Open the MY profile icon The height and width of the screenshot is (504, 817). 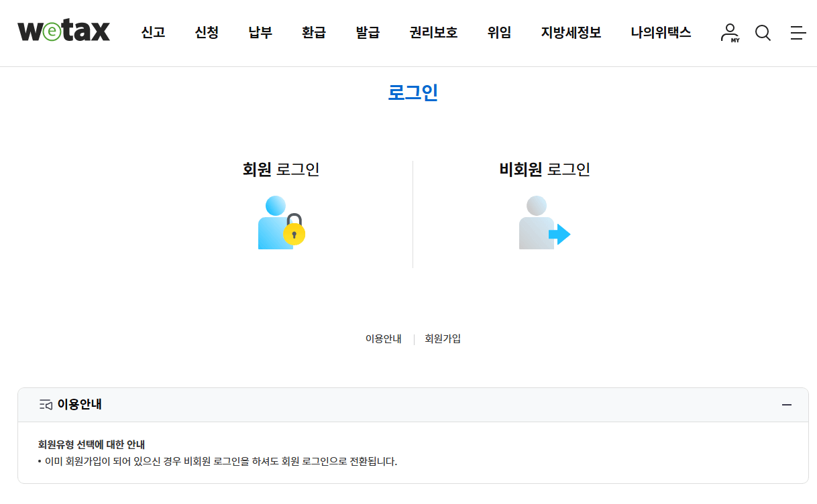(730, 33)
